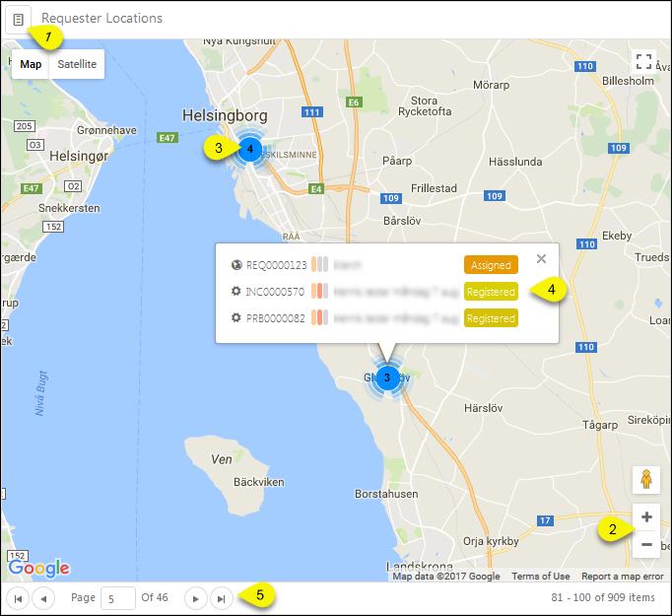672x616 pixels.
Task: Jump to the last page
Action: pos(222,598)
